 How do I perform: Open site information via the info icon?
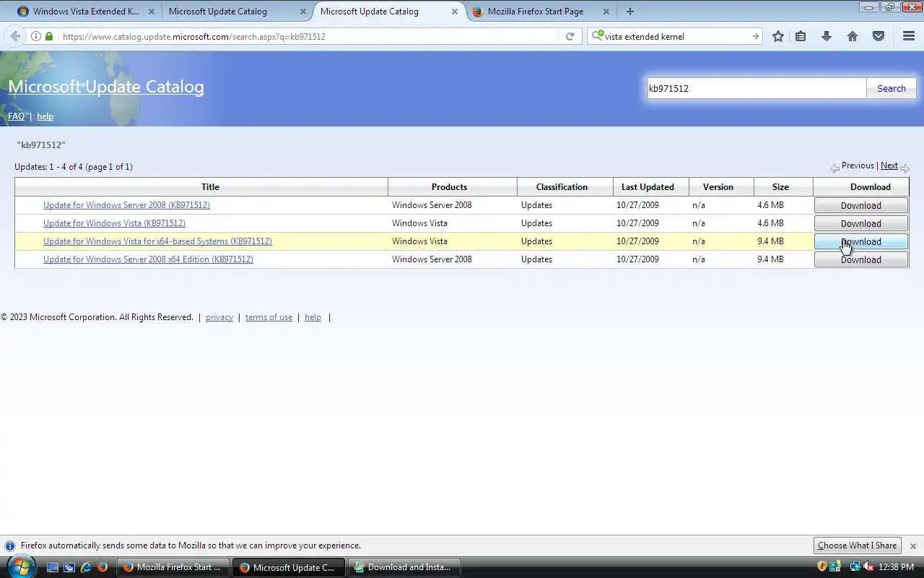pyautogui.click(x=35, y=36)
